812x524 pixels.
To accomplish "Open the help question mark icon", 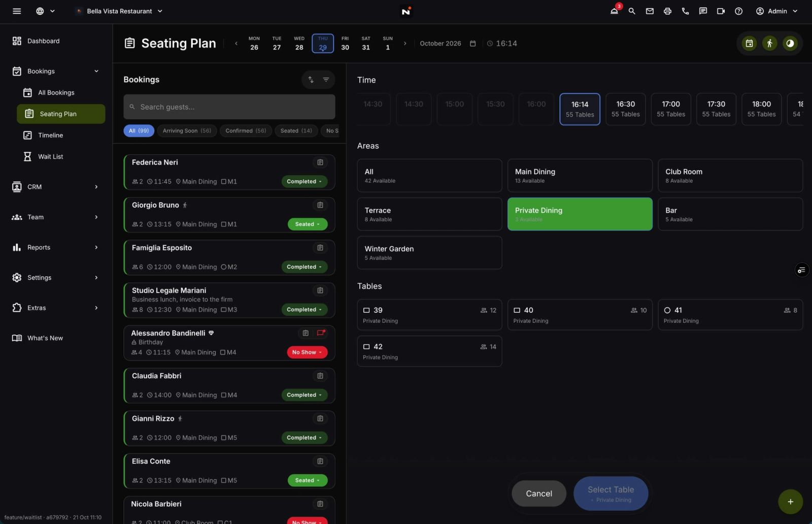I will 738,11.
